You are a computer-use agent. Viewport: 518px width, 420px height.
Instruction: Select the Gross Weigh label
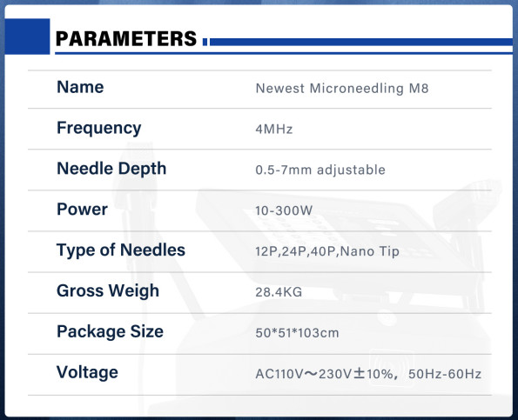click(108, 291)
